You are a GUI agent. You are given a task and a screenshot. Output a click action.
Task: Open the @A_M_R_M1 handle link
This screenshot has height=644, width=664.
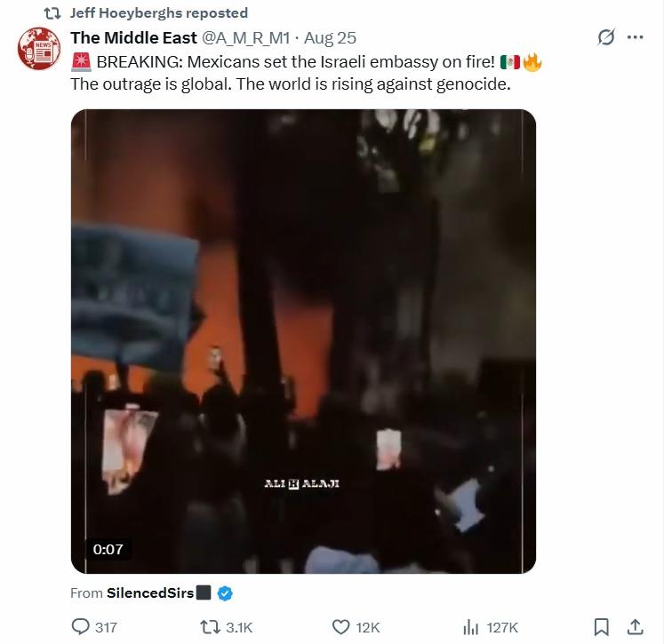coord(245,38)
